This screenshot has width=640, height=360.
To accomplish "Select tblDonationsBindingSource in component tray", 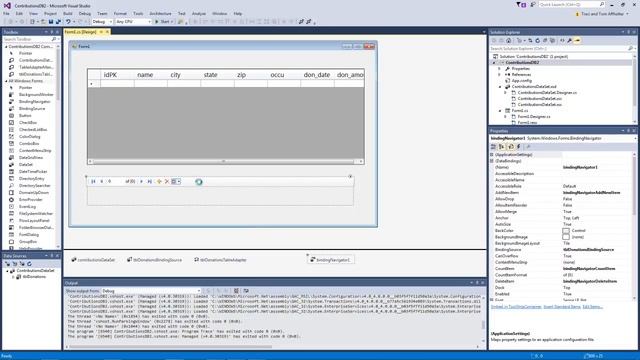I will [154, 260].
